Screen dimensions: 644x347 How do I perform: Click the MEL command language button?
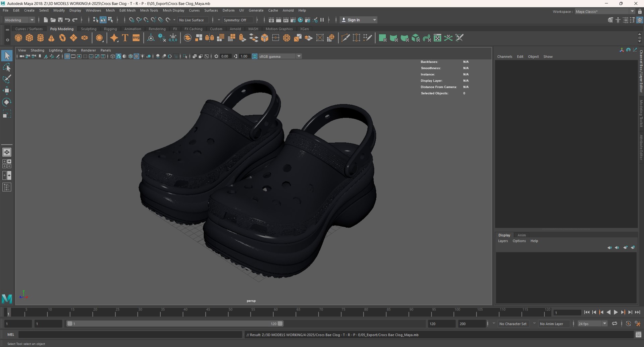click(x=11, y=335)
